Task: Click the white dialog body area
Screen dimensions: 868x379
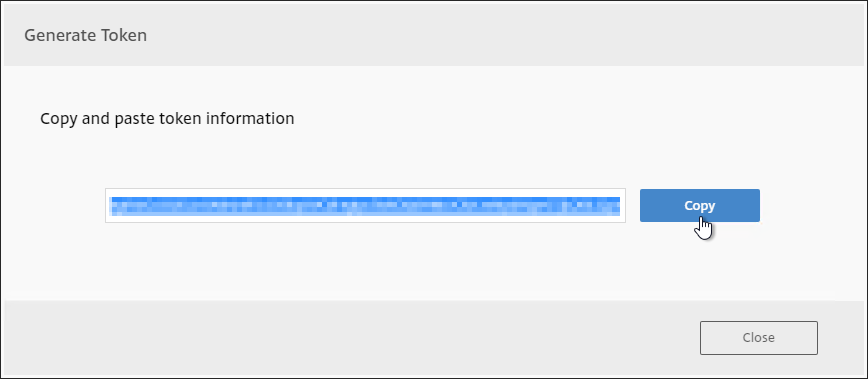Action: click(434, 260)
